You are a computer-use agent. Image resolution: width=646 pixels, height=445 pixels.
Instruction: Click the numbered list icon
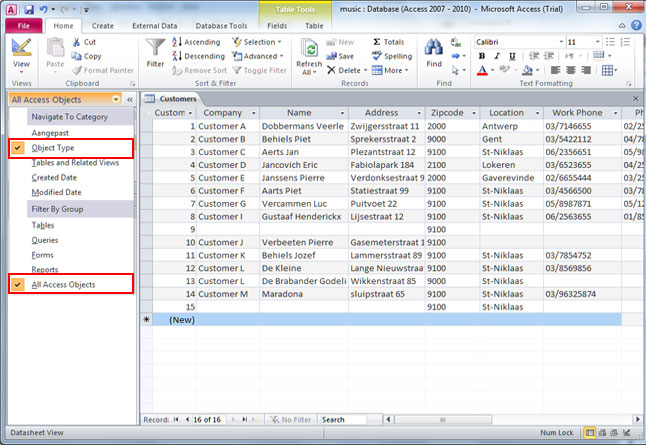pos(625,42)
